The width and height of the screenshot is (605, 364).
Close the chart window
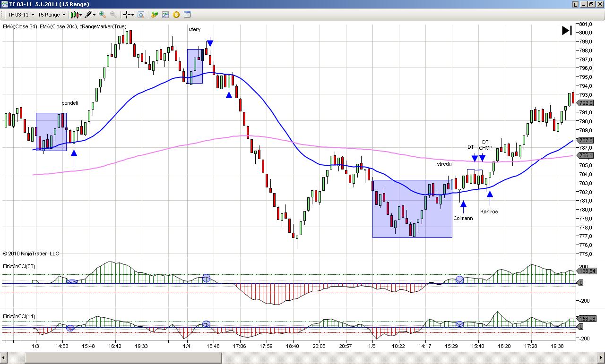[x=600, y=4]
